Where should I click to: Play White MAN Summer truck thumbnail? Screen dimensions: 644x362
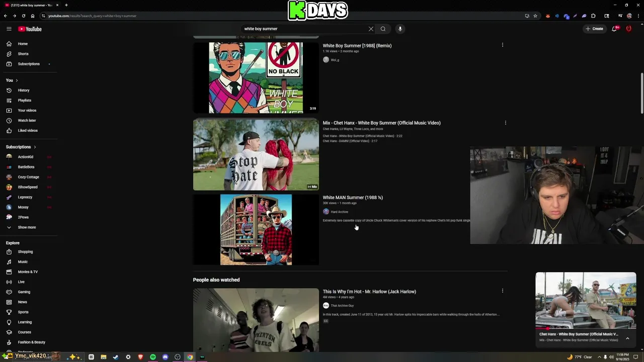pos(256,230)
